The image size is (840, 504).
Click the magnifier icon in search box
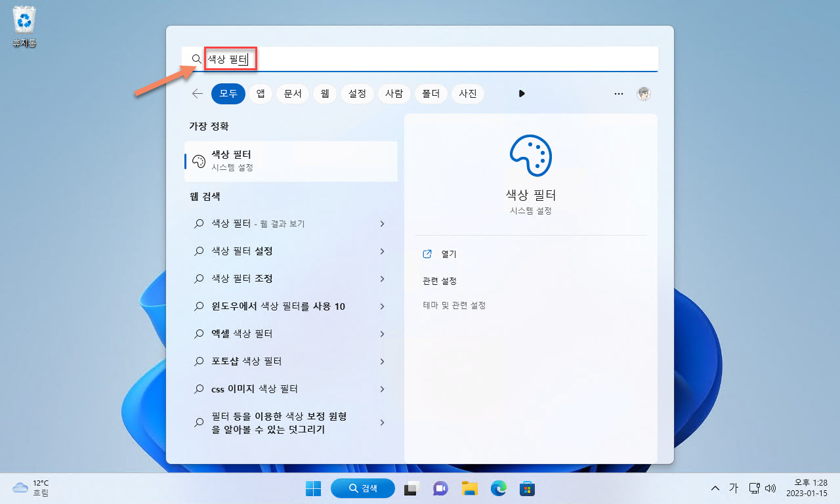(x=196, y=59)
